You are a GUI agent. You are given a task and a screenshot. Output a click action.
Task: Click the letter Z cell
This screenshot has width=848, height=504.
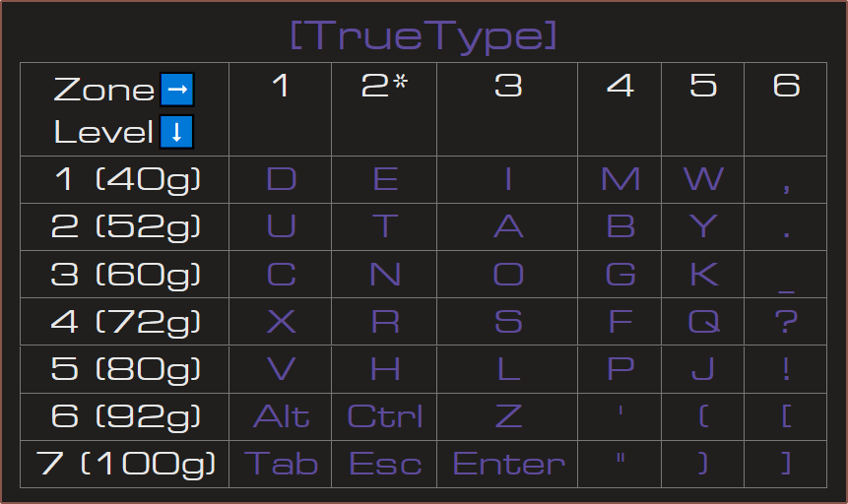click(507, 416)
